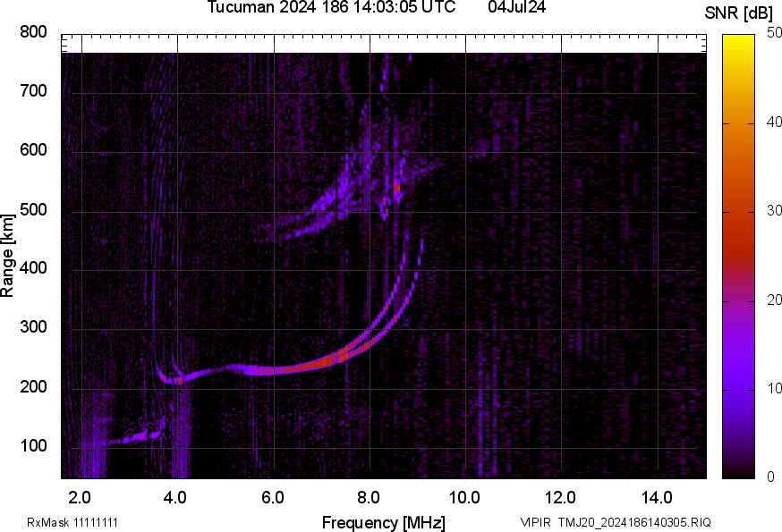Click range tick label '100'
782x532 pixels.
tap(33, 445)
